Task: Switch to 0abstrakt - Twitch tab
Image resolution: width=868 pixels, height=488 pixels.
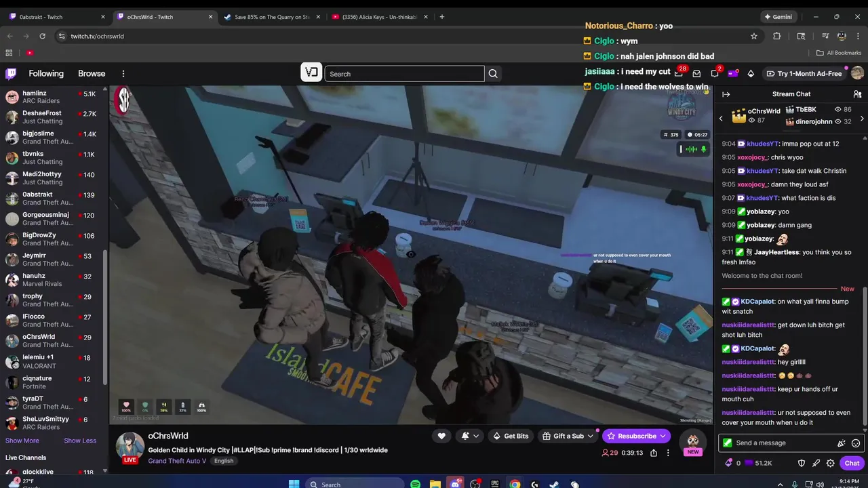Action: click(57, 17)
